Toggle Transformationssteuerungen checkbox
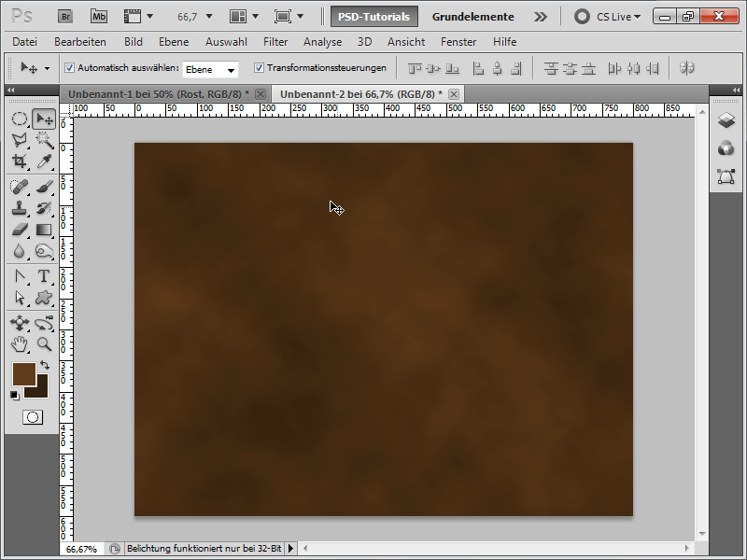The height and width of the screenshot is (560, 747). 259,67
